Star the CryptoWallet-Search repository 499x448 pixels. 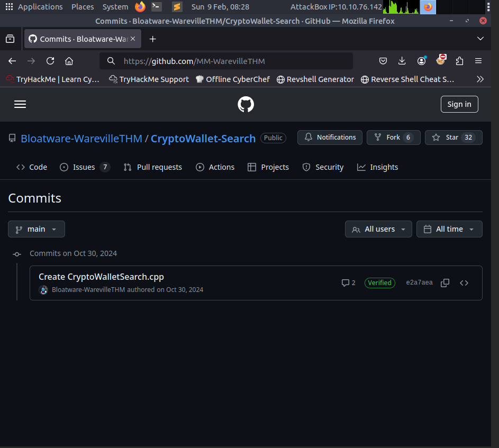[x=453, y=138]
